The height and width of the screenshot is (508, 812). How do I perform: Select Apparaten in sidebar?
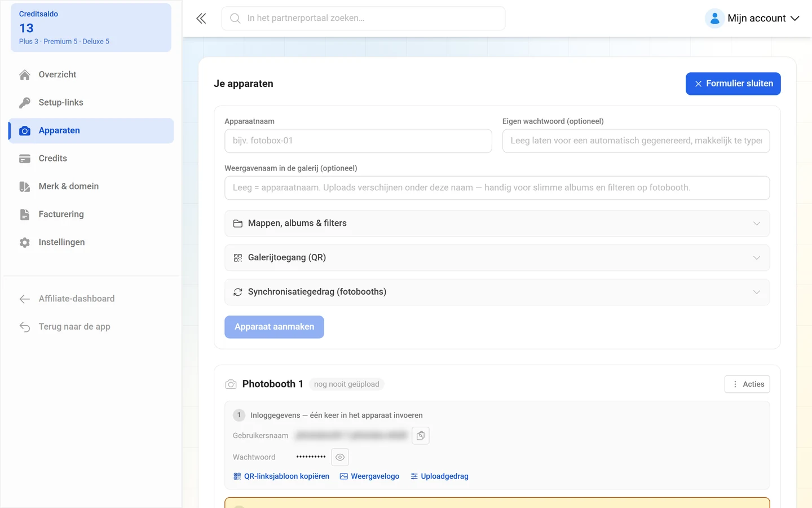pos(91,130)
